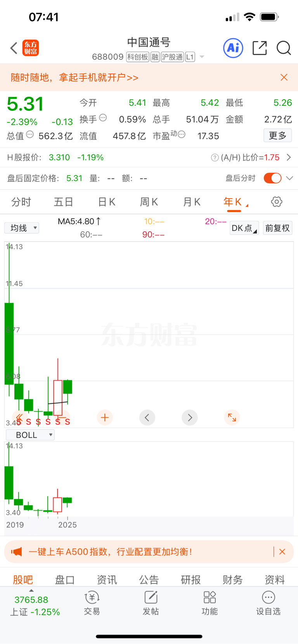Zoom in chart with plus icon
Viewport: 298px width, 644px height.
pos(105,417)
